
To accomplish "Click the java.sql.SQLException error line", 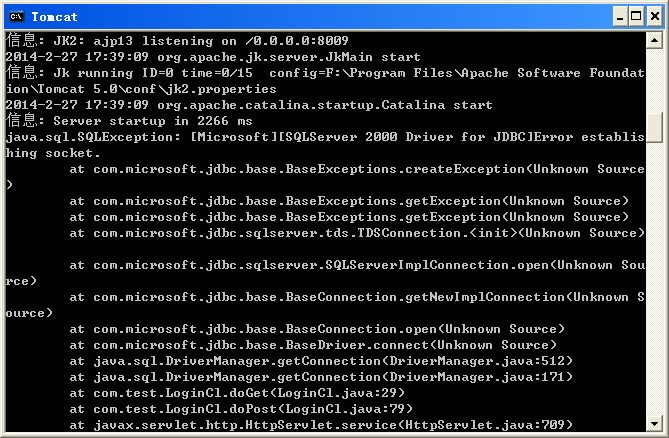I will (325, 145).
